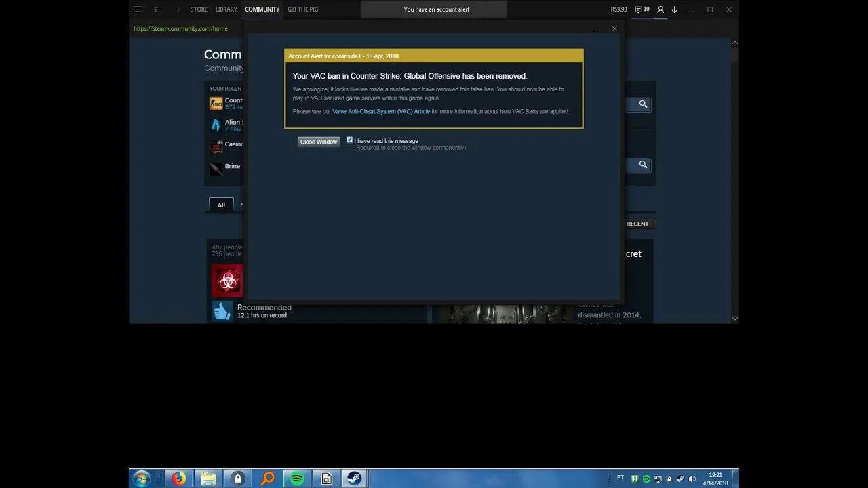The width and height of the screenshot is (868, 488).
Task: Click the Steam taskbar icon
Action: tap(355, 479)
